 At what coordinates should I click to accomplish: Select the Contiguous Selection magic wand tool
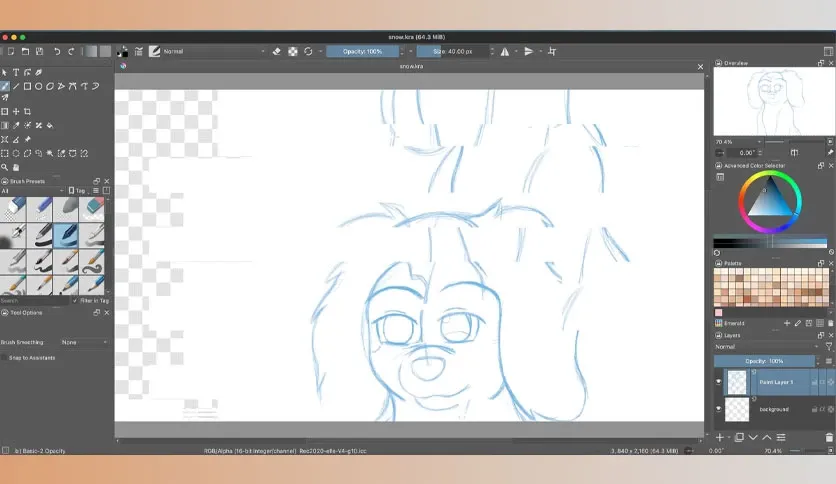(50, 153)
